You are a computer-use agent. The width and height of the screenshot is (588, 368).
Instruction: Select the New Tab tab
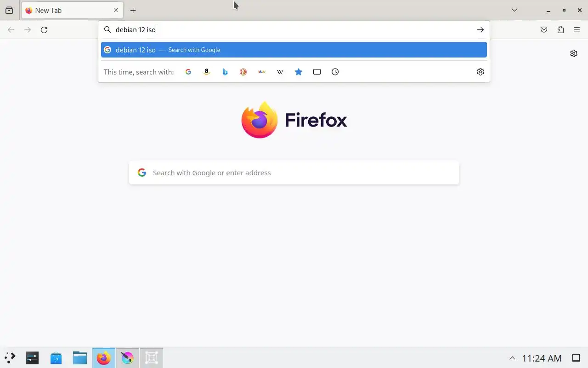(x=72, y=10)
